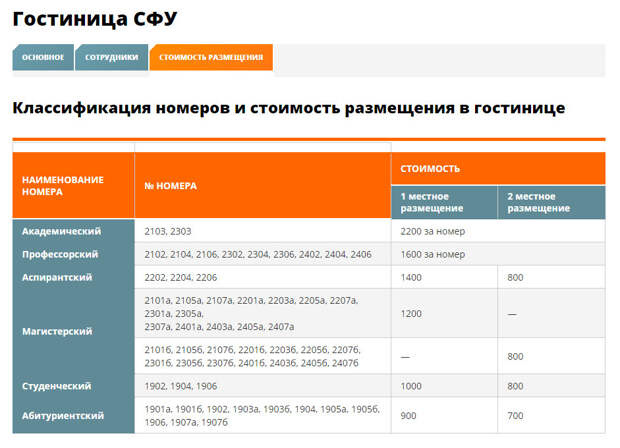Select the "Профессорский" room category cell

(x=64, y=254)
